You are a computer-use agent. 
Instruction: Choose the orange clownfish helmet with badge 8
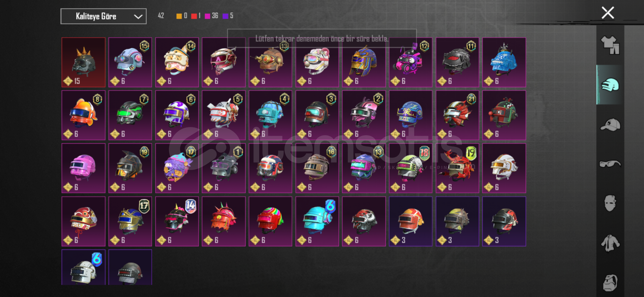click(x=83, y=115)
